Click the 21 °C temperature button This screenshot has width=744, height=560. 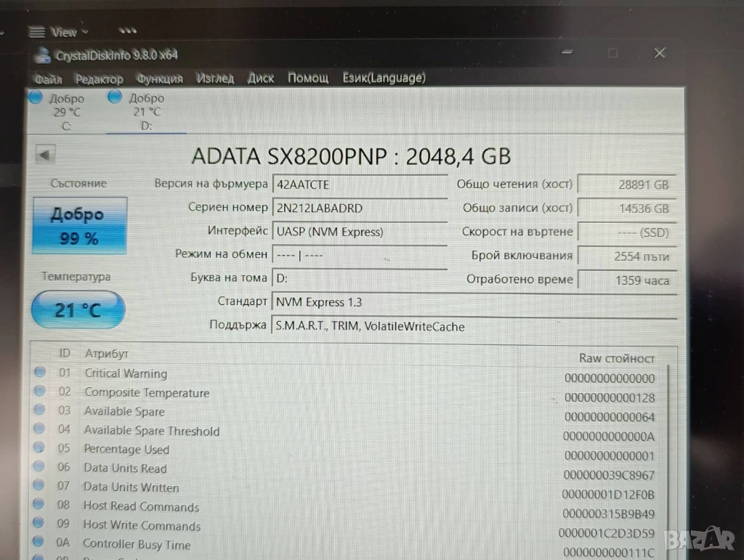point(78,310)
